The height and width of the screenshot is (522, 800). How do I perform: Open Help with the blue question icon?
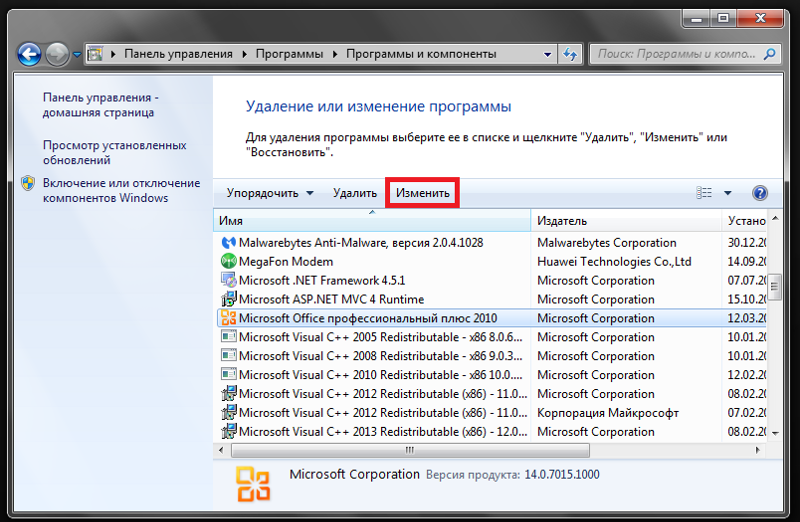[x=760, y=193]
